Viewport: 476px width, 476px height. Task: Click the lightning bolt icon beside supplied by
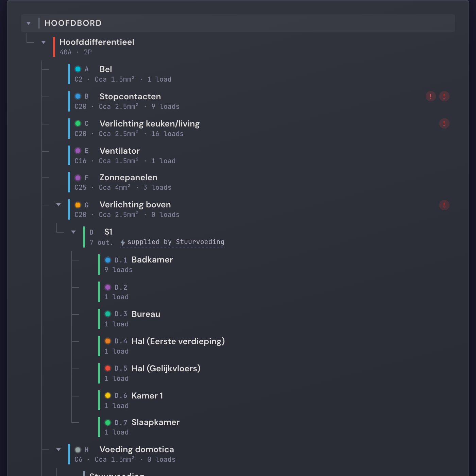click(123, 242)
